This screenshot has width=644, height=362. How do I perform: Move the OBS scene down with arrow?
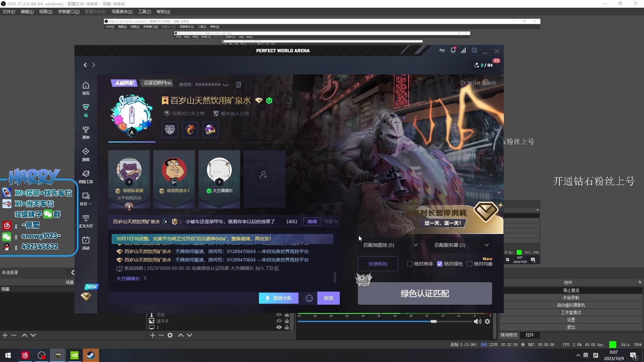33,335
